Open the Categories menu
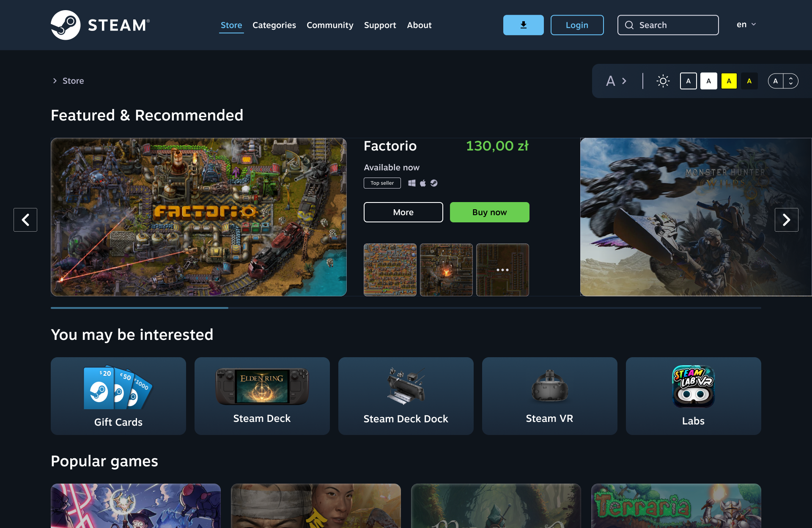 point(274,25)
